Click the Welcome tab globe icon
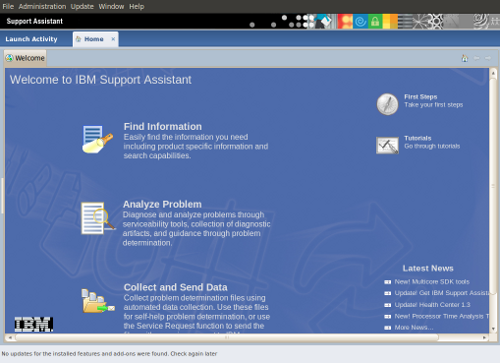 pyautogui.click(x=9, y=58)
